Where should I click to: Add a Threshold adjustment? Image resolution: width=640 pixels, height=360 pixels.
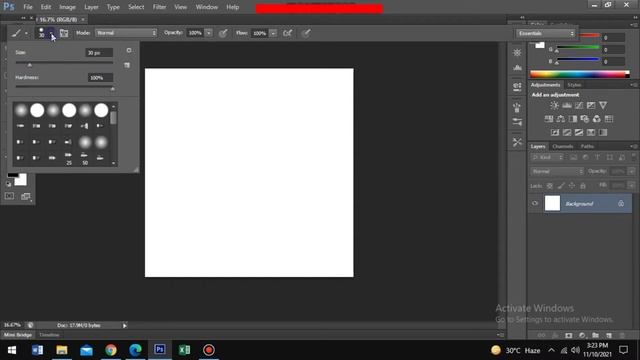tap(579, 132)
